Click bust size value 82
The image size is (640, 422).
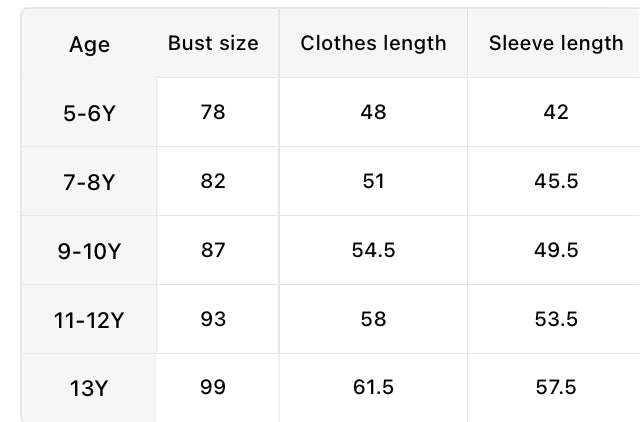pyautogui.click(x=213, y=181)
